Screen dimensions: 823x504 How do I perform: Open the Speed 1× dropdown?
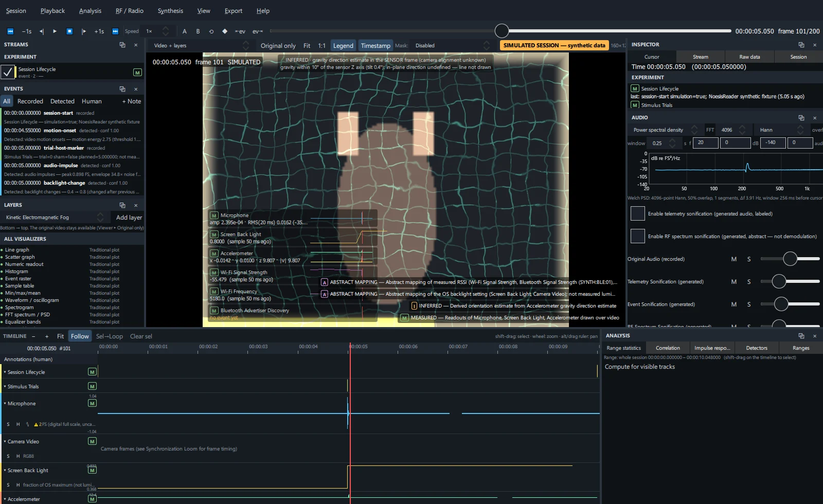157,31
